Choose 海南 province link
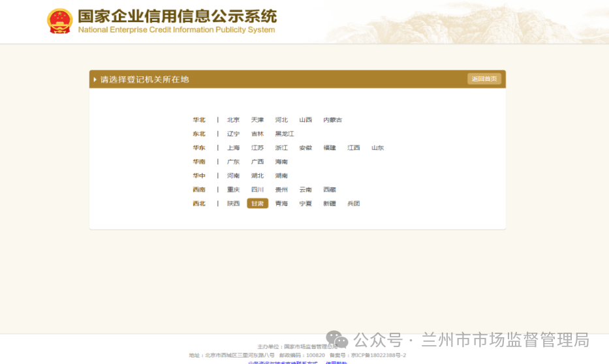Image resolution: width=609 pixels, height=364 pixels. coord(281,162)
